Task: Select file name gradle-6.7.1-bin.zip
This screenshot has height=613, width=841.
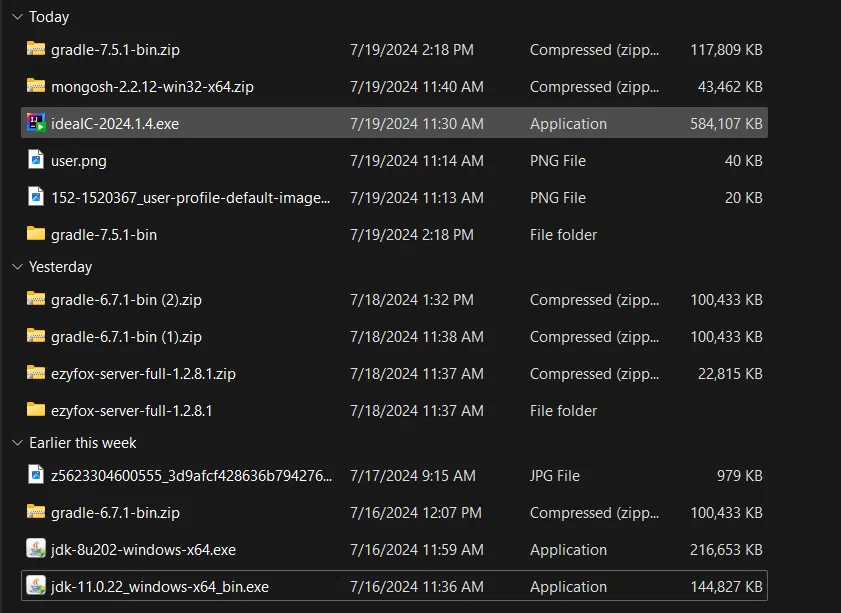Action: pos(115,513)
